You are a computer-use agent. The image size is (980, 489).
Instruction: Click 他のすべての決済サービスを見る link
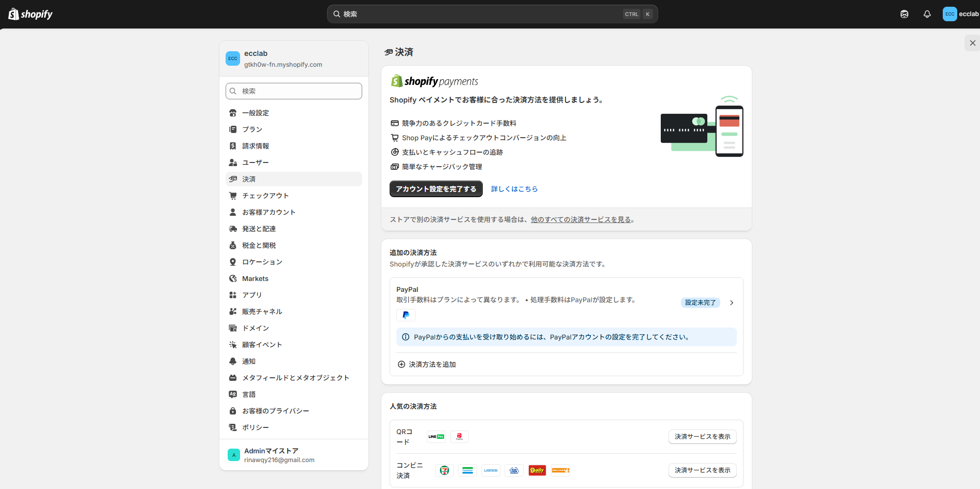pos(581,219)
